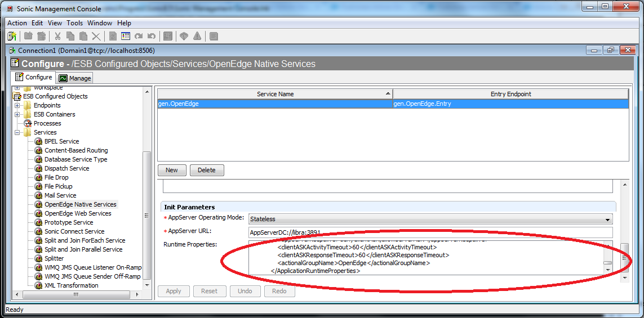
Task: Click the Apply button
Action: [x=174, y=291]
